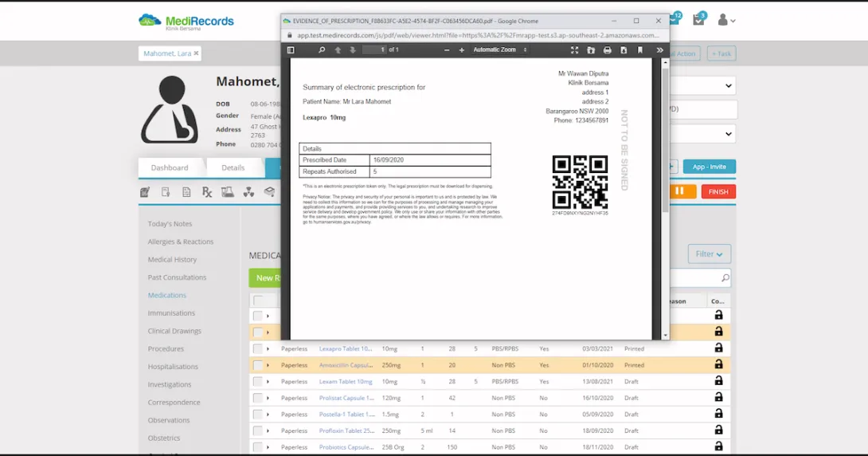Print the prescription PDF
868x456 pixels.
(x=608, y=50)
